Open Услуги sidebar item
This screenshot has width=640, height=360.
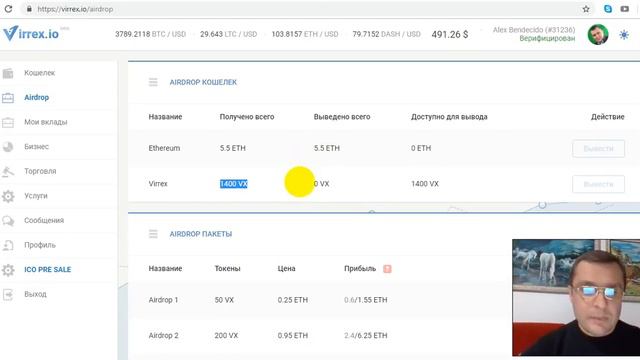point(36,196)
